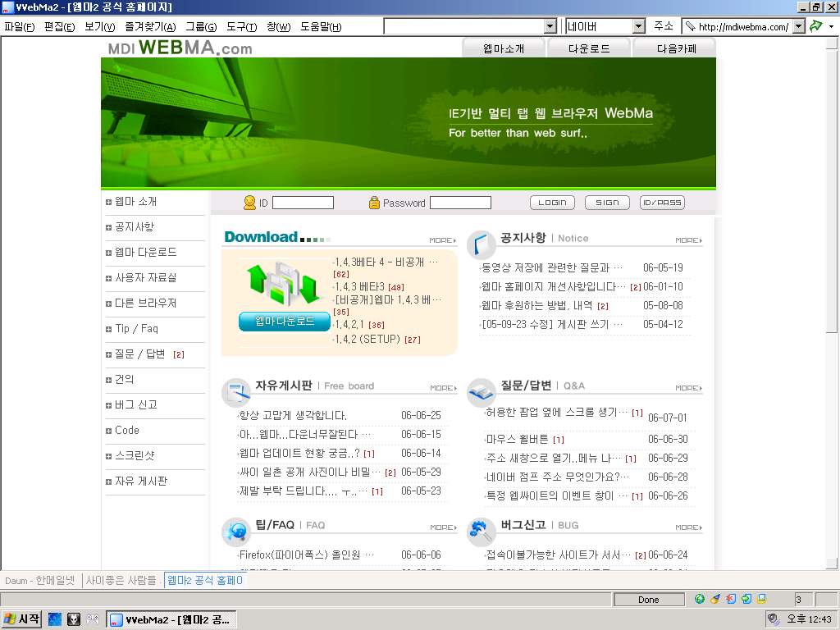840x630 pixels.
Task: Open 웹마 후원하는 방법, 내역 notice
Action: (x=536, y=305)
